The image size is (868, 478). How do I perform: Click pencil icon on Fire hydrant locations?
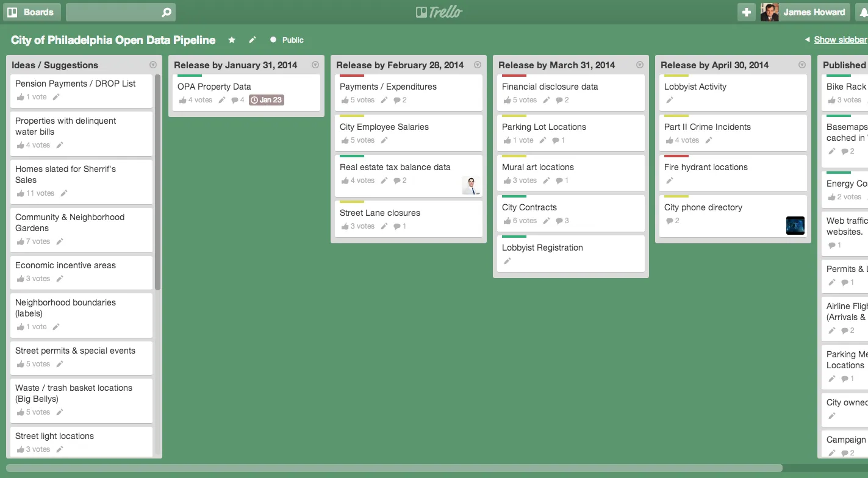click(669, 180)
